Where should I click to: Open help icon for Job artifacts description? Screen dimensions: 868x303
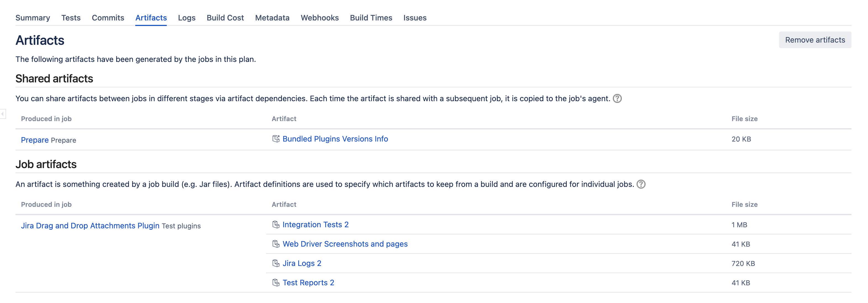[641, 184]
